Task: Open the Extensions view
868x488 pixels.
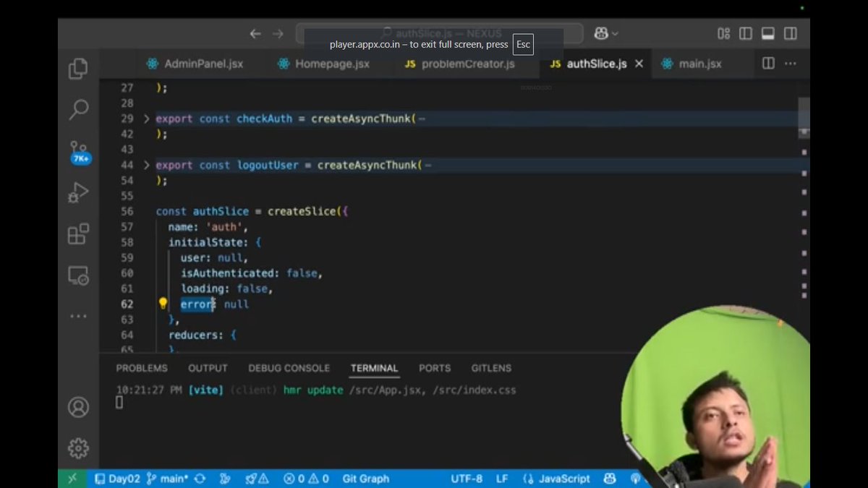Action: (78, 234)
